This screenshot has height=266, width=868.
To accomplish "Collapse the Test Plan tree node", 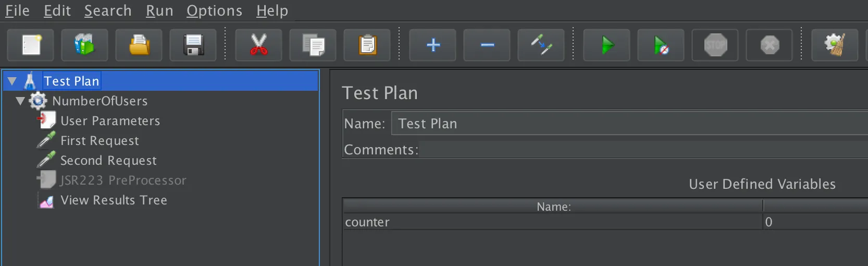I will click(13, 81).
